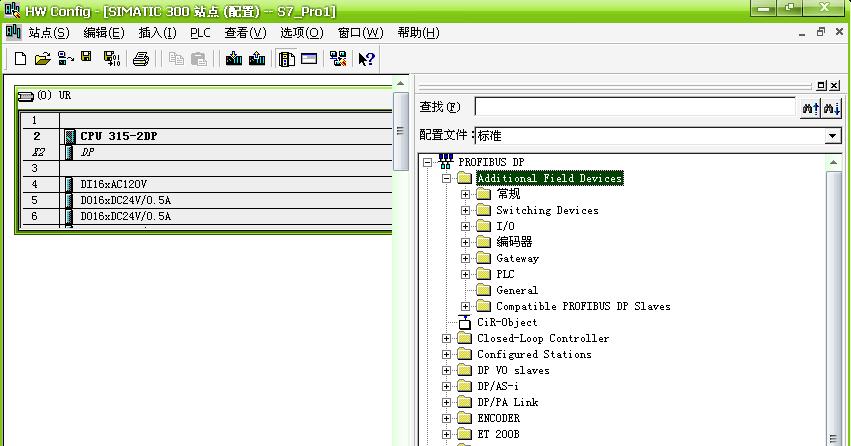Click the PROFIBUS DP network icon
The width and height of the screenshot is (851, 446).
coord(446,161)
